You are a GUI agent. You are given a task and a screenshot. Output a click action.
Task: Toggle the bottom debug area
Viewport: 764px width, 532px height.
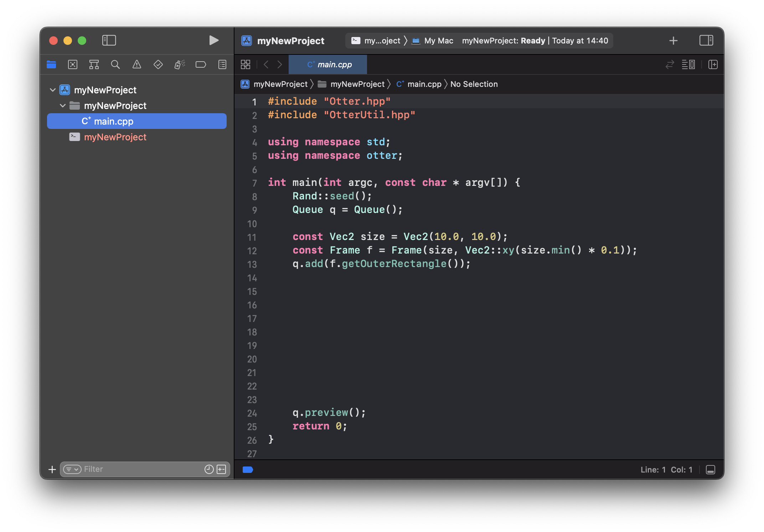[x=710, y=470]
